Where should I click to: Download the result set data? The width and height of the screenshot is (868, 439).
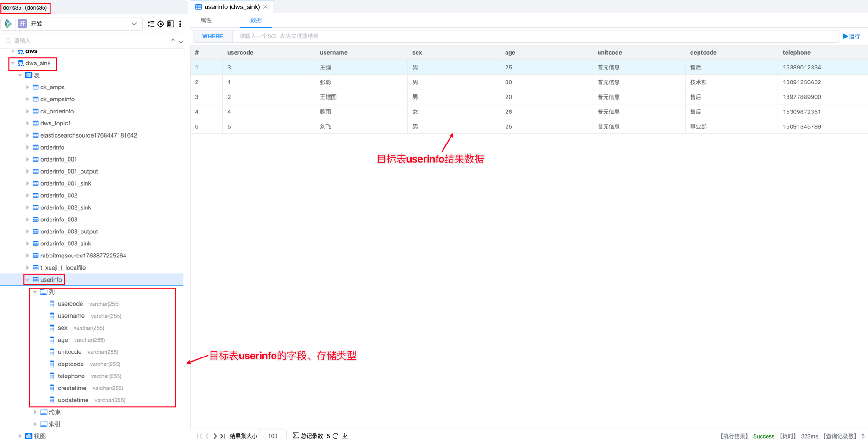(345, 436)
